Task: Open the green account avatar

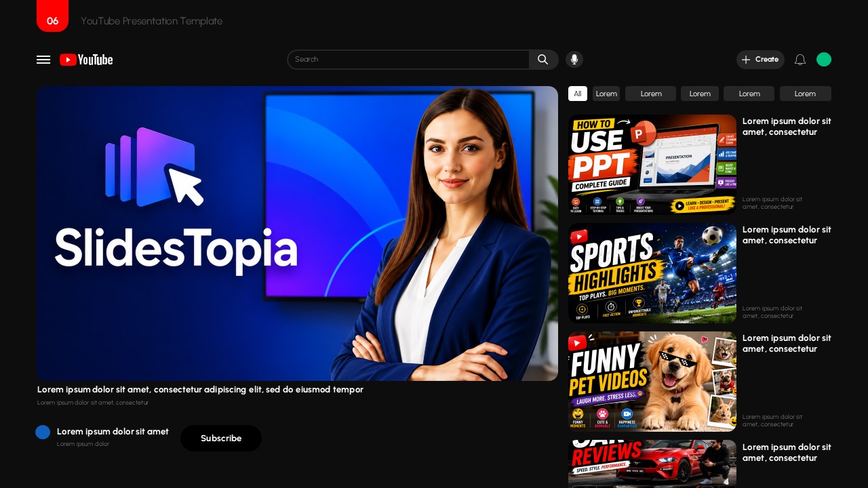Action: point(824,60)
